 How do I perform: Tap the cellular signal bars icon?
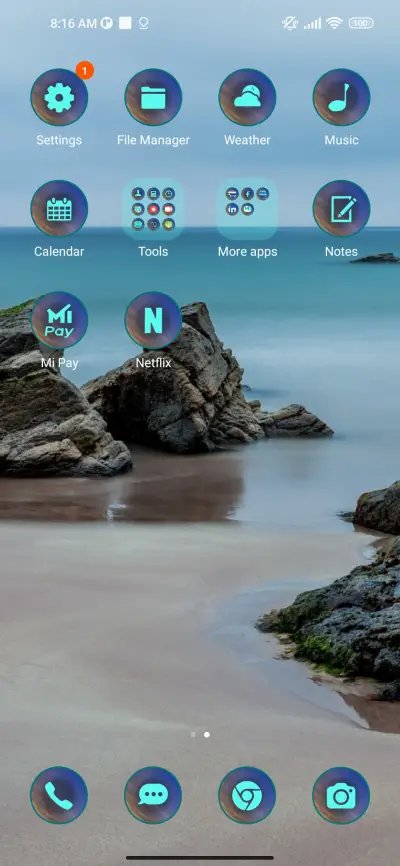pos(313,23)
